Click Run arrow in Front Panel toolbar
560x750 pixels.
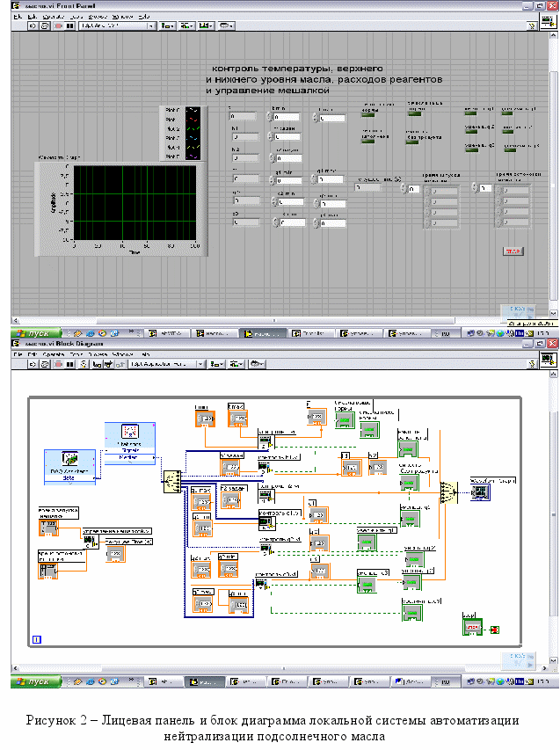33,25
